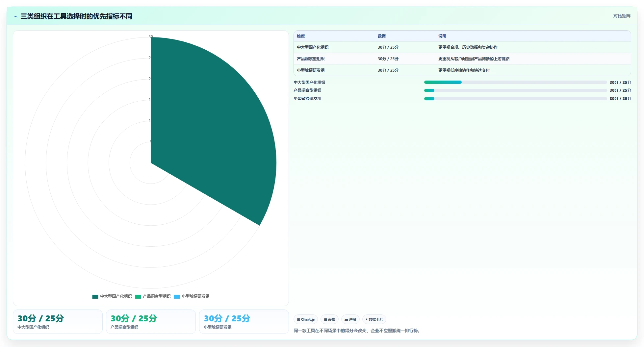The height and width of the screenshot is (347, 644).
Task: Click the 中大型国产化组织 legend text
Action: [x=116, y=296]
